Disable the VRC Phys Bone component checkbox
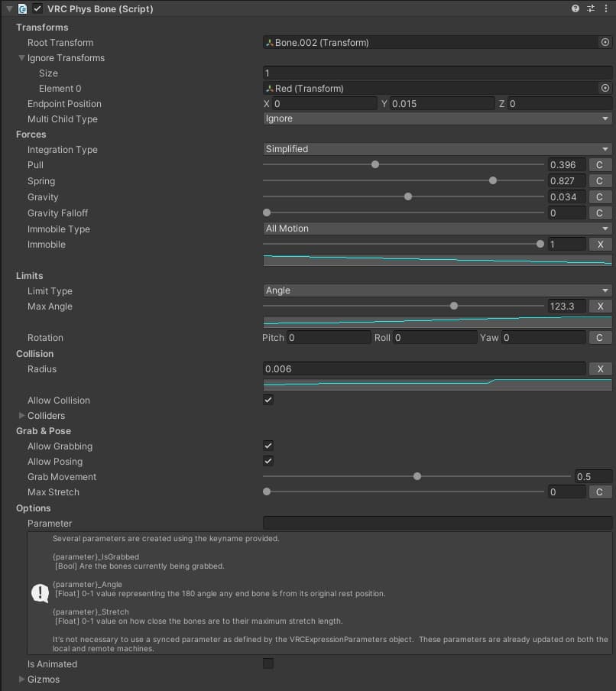The image size is (616, 691). tap(37, 8)
